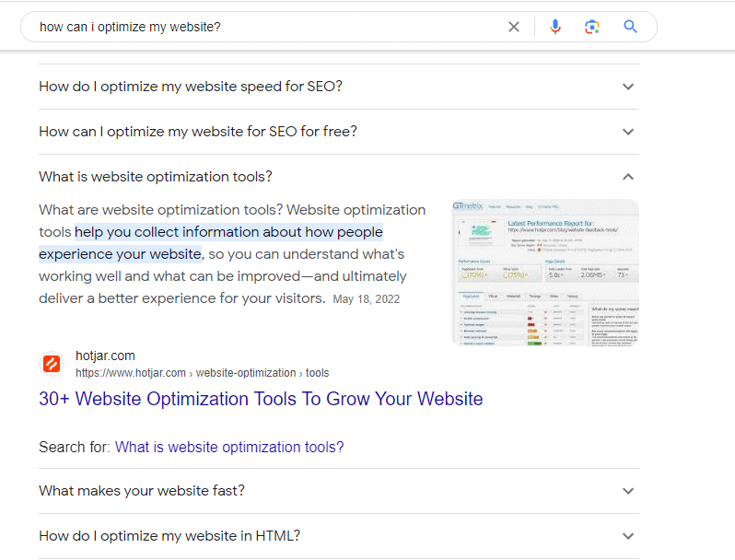Click 'How do I optimize my website in HTML?' text
This screenshot has width=735, height=560.
click(x=169, y=536)
